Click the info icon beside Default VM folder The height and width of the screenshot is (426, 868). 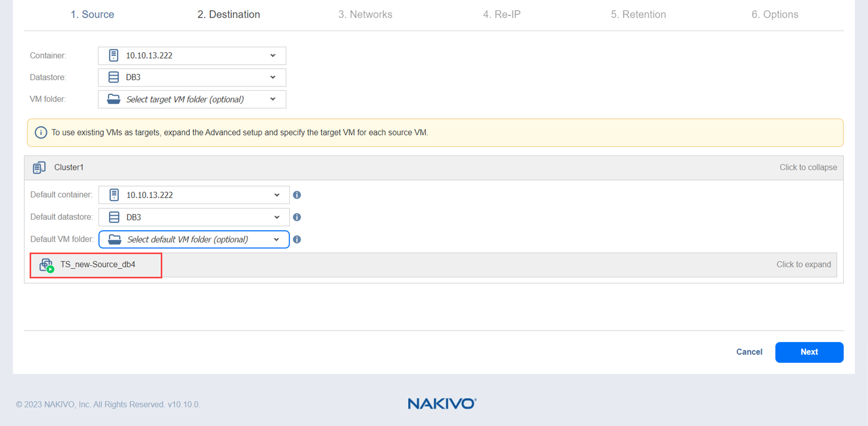297,239
